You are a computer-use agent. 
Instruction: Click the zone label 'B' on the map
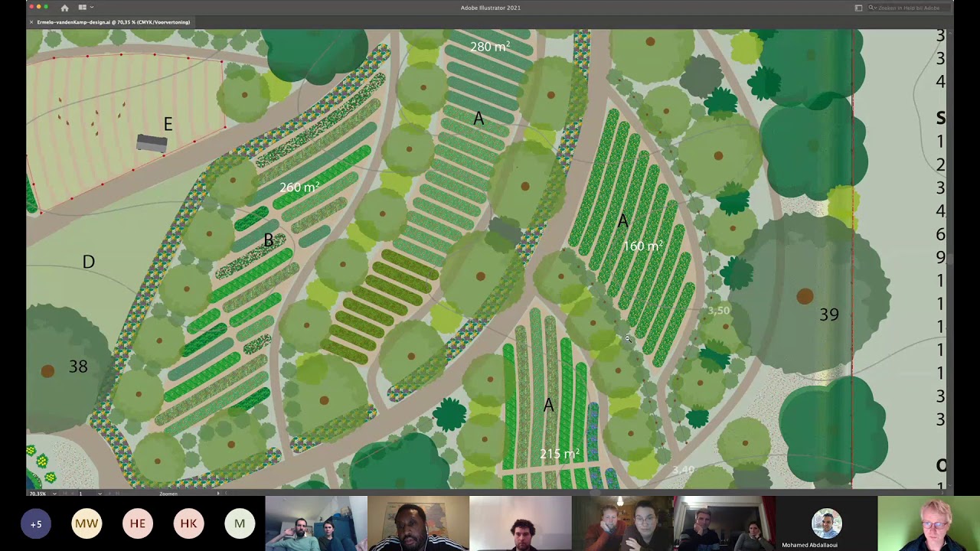tap(269, 240)
